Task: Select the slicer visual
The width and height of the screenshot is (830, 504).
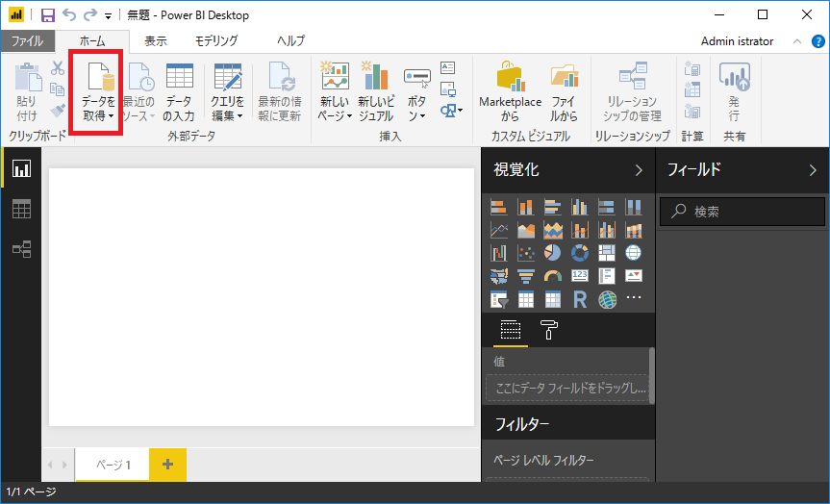Action: (x=498, y=300)
